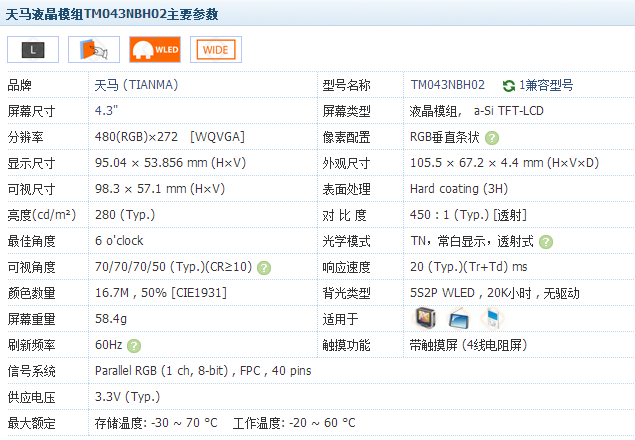The image size is (635, 440).
Task: Click the 触摸功能 row label
Action: tap(346, 345)
